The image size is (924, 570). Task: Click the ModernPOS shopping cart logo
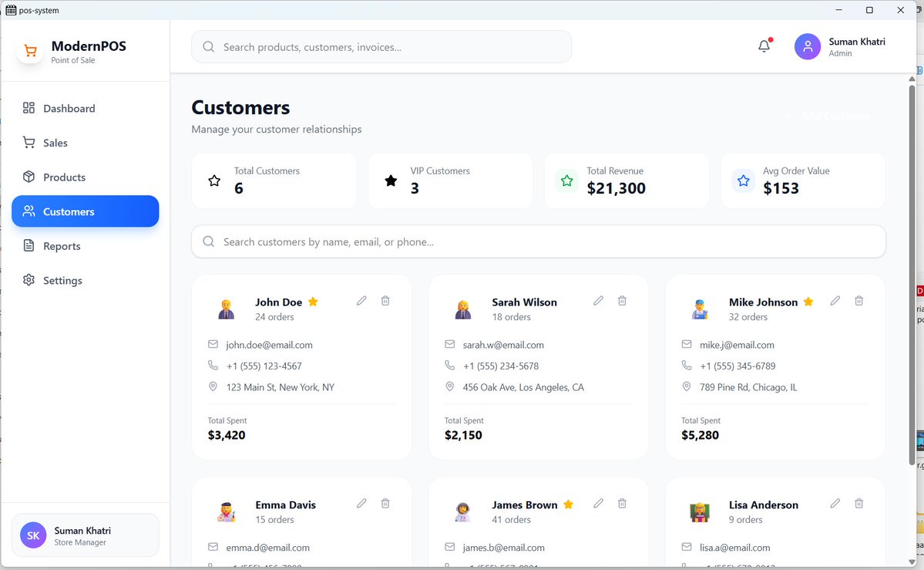click(30, 52)
